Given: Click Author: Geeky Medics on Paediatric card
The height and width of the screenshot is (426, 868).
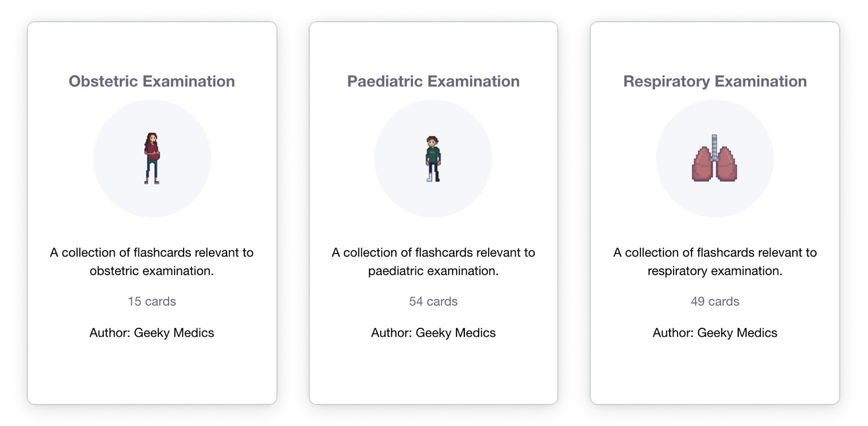Looking at the screenshot, I should click(433, 333).
